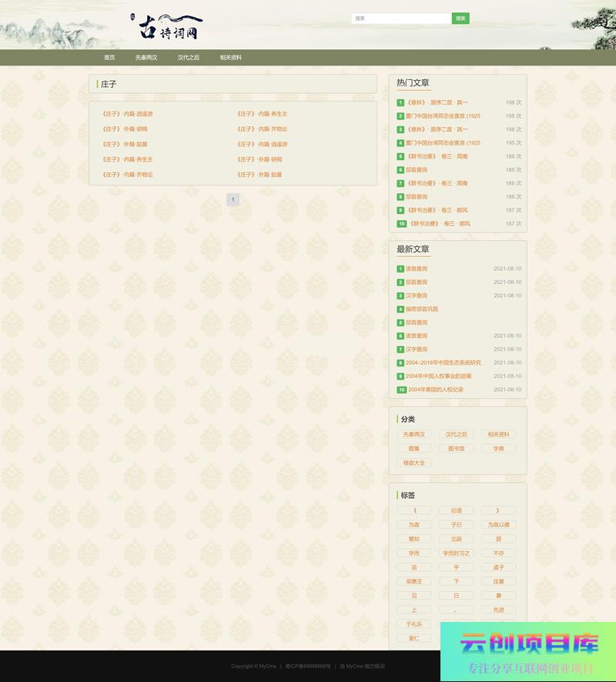Click the 古诗词网 site logo

(169, 27)
